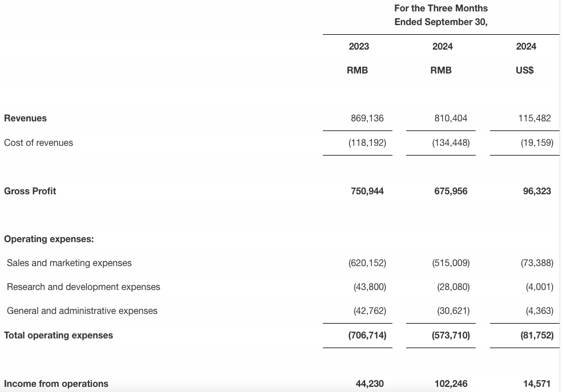Select 2023 gross profit value 750,944
The image size is (563, 392).
tap(367, 191)
